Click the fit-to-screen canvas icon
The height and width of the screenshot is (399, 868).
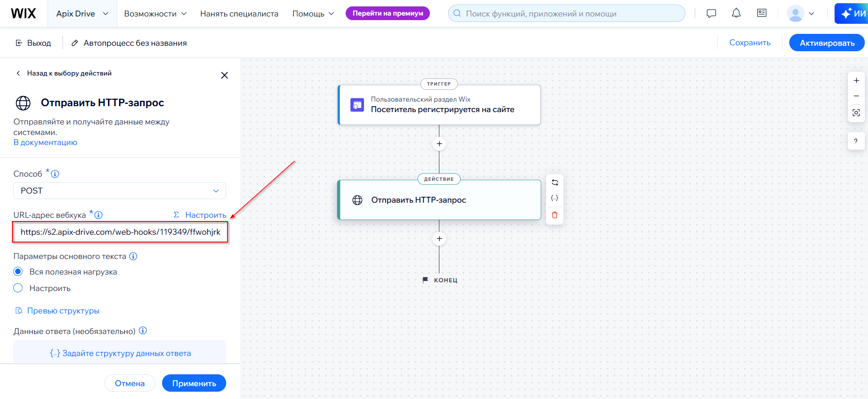click(856, 113)
